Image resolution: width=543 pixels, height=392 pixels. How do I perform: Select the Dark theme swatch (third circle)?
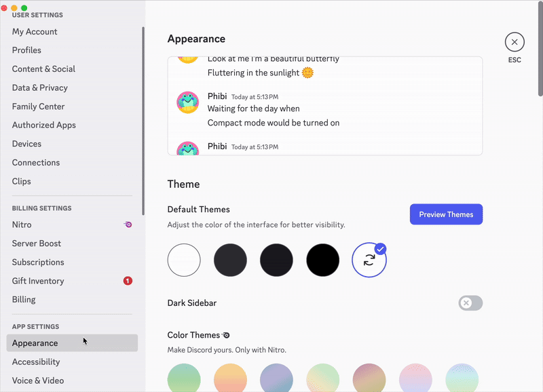tap(276, 260)
